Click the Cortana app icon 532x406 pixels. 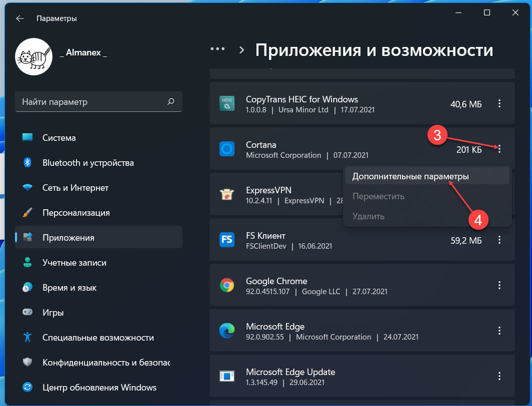click(x=226, y=149)
